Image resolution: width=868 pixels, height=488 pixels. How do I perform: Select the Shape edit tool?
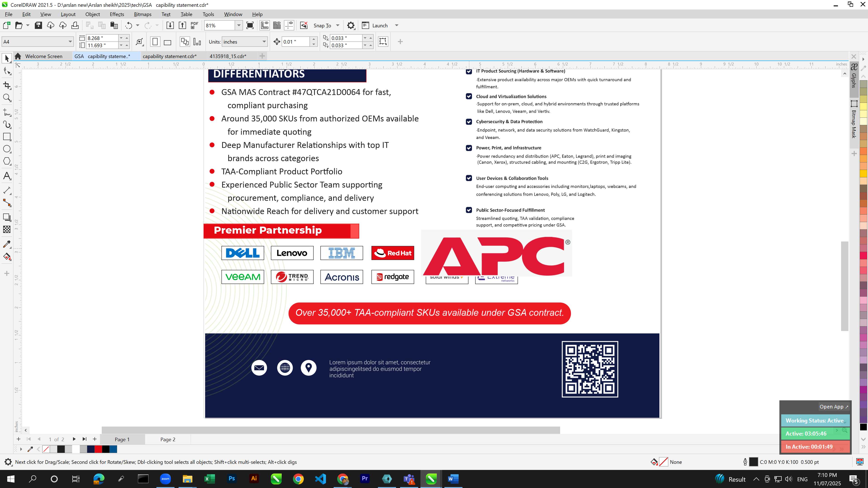click(x=7, y=71)
